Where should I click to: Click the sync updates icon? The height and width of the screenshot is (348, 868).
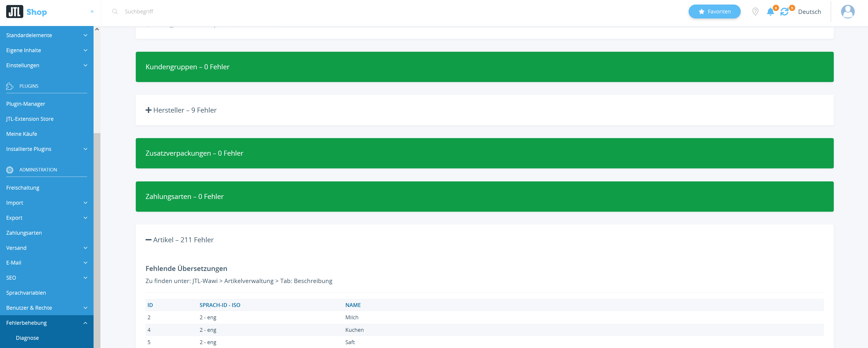point(784,12)
